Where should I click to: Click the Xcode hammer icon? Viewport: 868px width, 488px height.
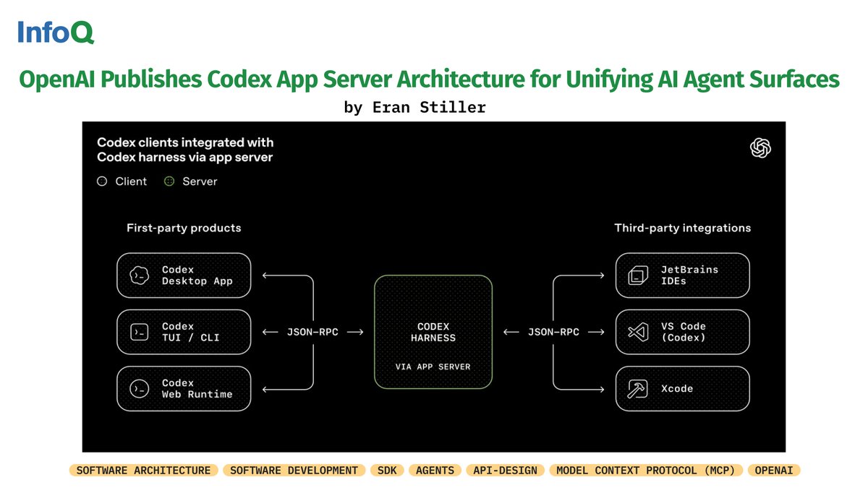coord(637,388)
